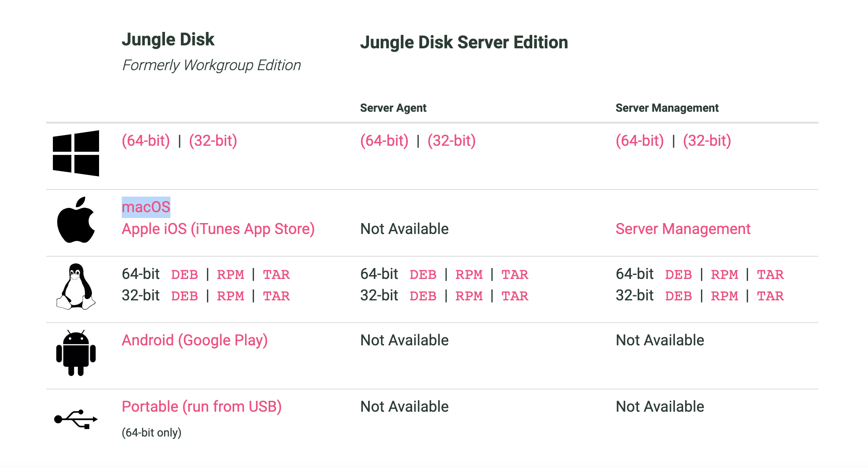Viewport: 868px width, 468px height.
Task: Download Jungle Disk Windows 64-bit
Action: pyautogui.click(x=146, y=140)
